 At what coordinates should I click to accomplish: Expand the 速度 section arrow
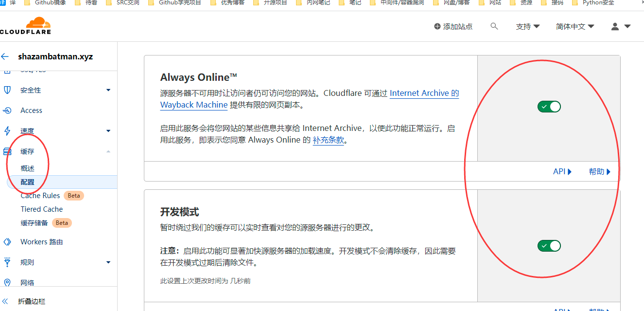pyautogui.click(x=108, y=131)
